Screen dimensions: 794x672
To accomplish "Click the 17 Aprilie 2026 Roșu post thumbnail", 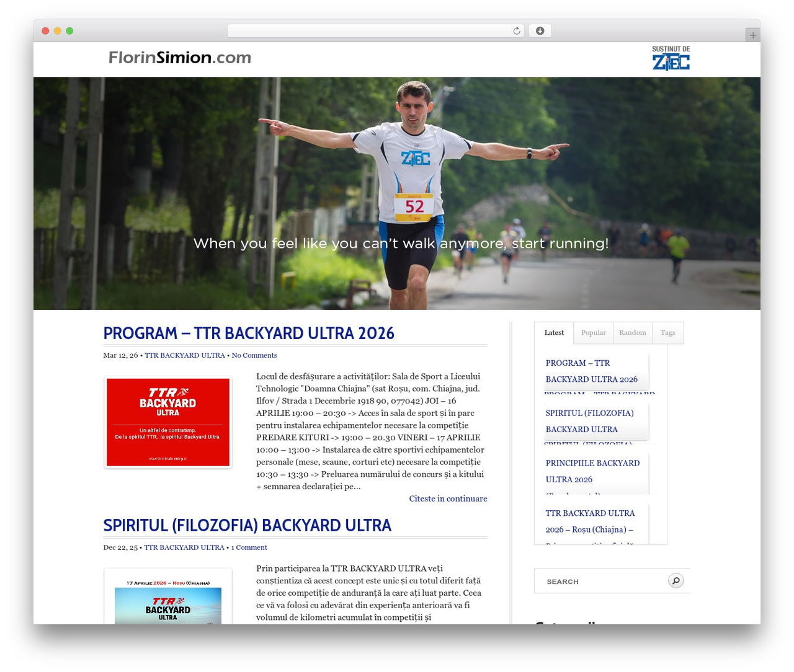I will pyautogui.click(x=168, y=596).
